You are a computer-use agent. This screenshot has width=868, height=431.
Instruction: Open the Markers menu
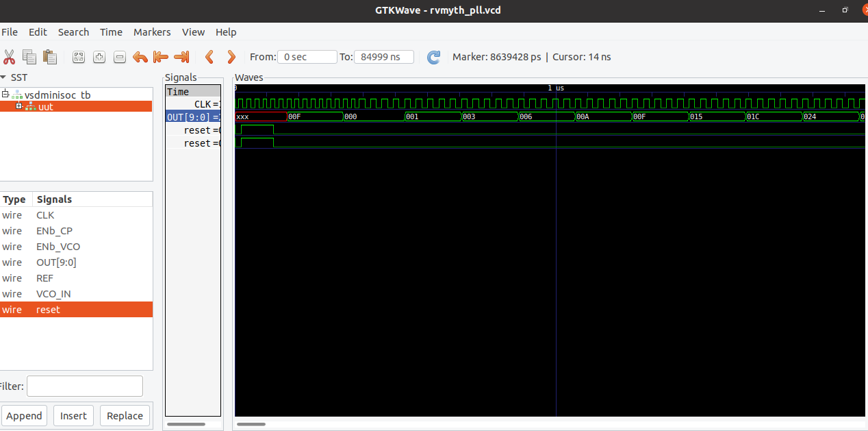tap(152, 32)
